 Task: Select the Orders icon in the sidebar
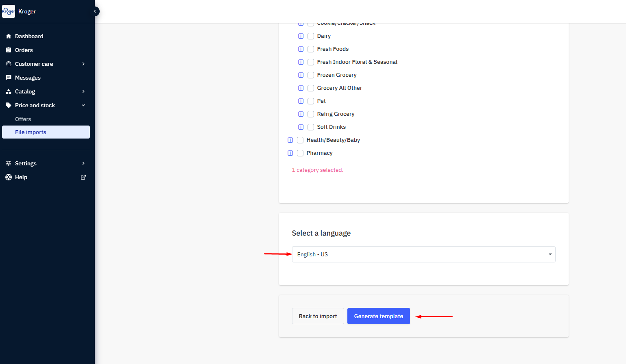9,50
